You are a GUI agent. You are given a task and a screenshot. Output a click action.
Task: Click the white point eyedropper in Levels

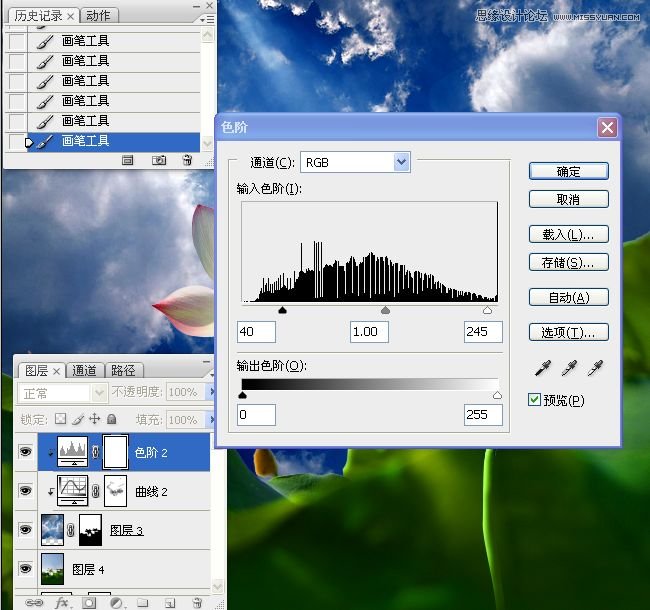pos(595,368)
